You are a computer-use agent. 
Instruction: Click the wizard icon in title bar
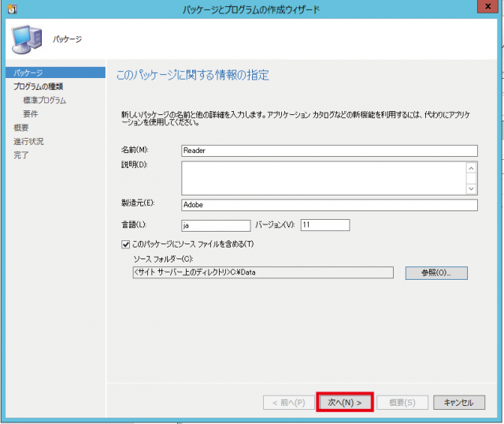coord(10,9)
